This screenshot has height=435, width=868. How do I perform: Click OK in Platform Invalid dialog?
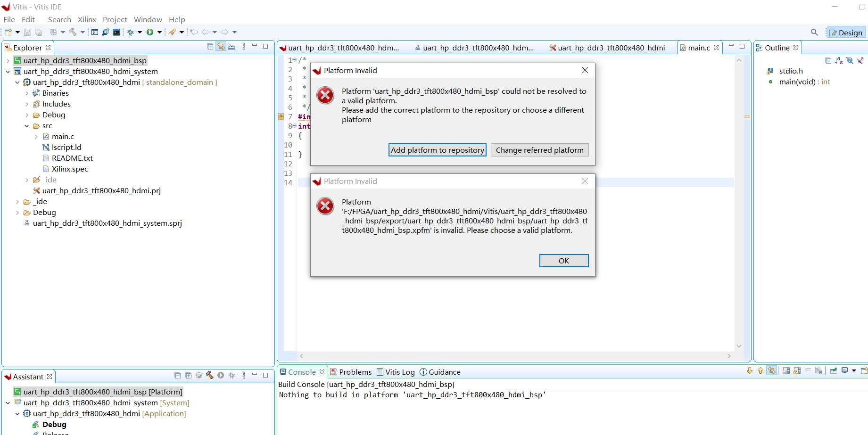[564, 261]
